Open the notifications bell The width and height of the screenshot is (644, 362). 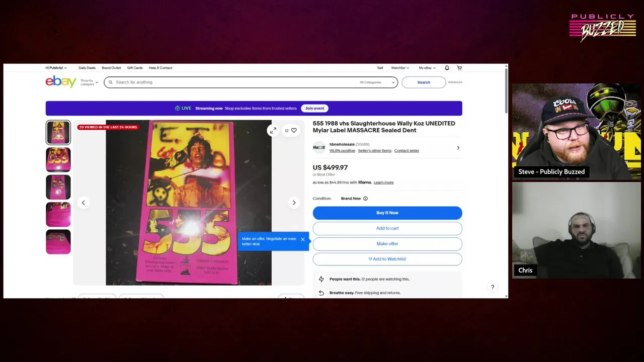(447, 68)
